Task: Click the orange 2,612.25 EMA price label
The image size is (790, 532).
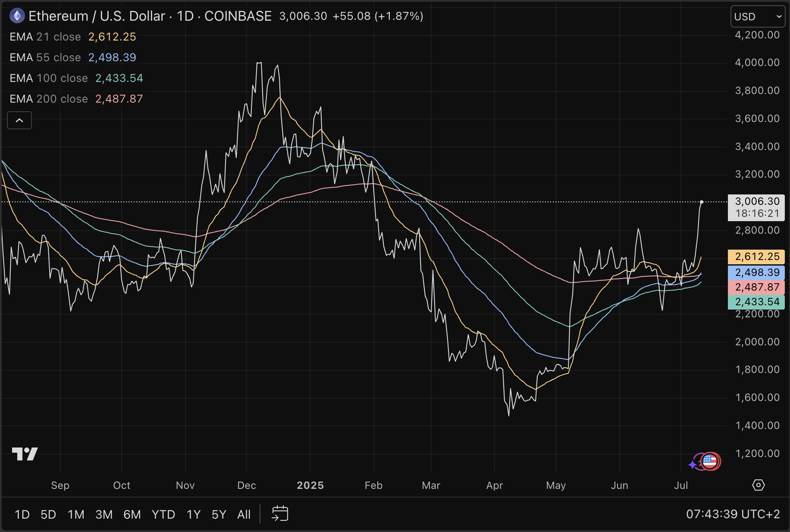Action: pyautogui.click(x=756, y=257)
